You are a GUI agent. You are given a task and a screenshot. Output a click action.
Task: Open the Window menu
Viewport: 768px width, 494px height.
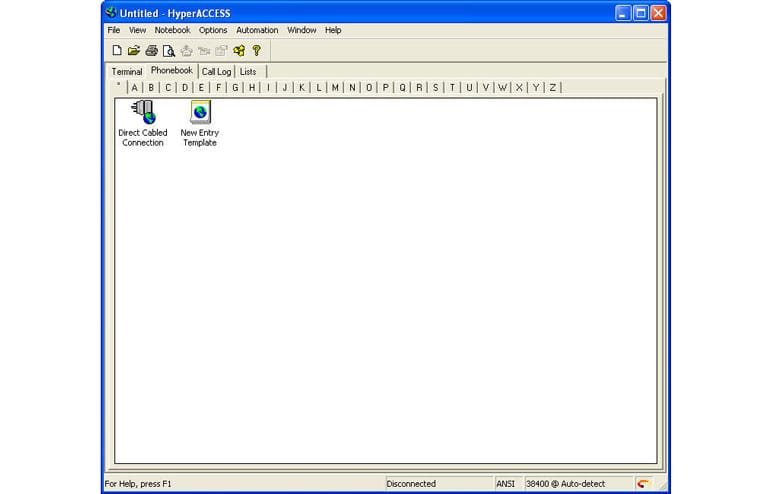point(301,30)
